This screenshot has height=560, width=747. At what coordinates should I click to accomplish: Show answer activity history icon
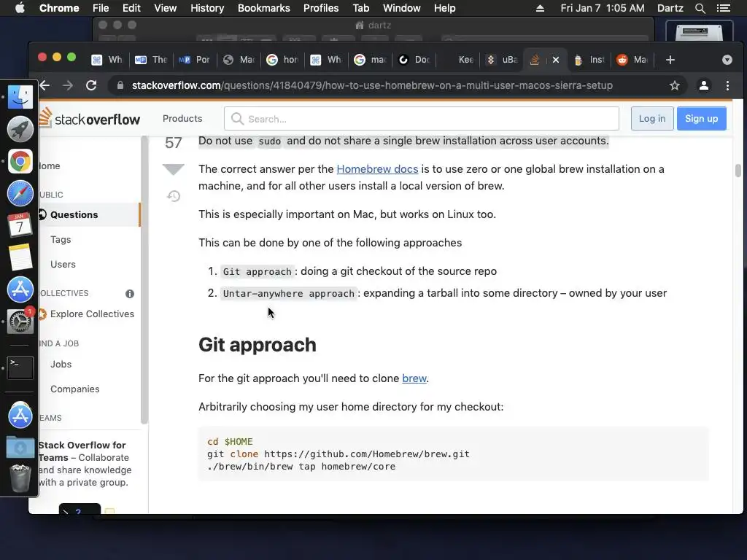[x=174, y=195]
